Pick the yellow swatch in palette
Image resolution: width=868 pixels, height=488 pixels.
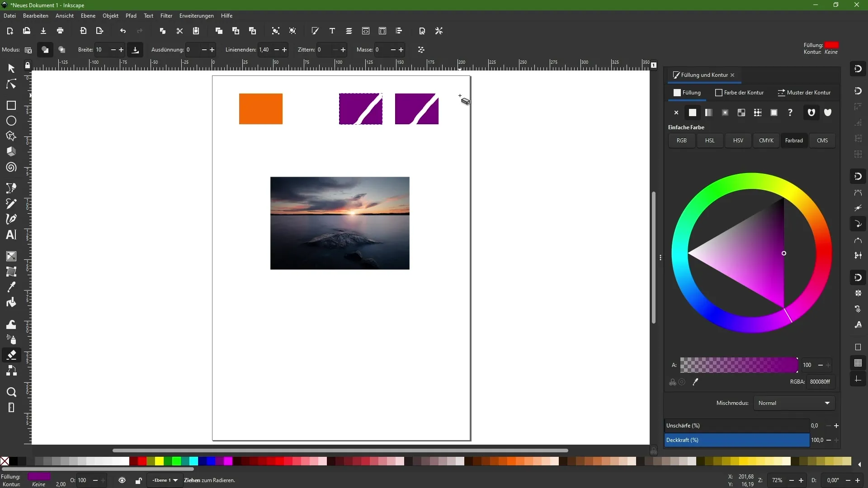point(159,461)
